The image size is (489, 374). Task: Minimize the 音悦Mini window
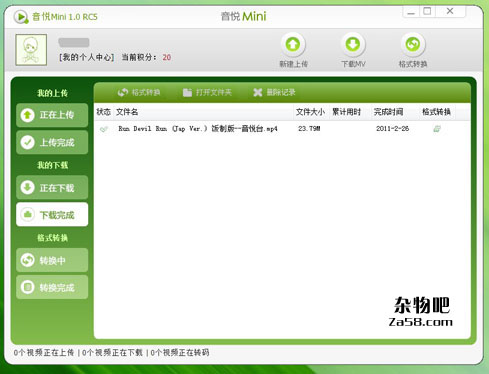411,12
